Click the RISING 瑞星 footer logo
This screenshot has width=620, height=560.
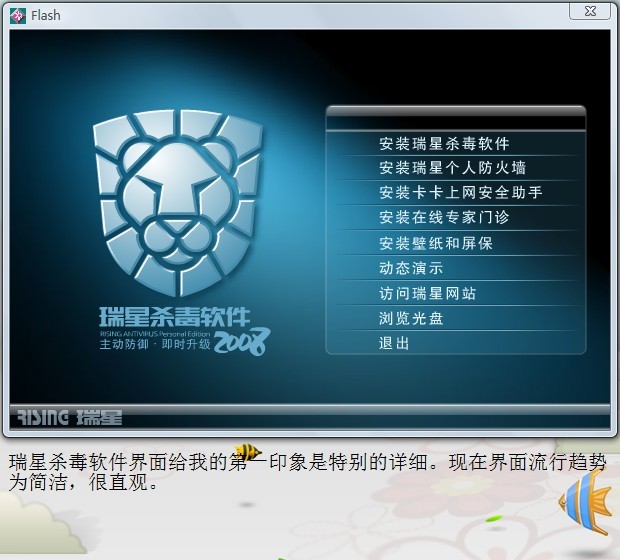click(x=70, y=417)
